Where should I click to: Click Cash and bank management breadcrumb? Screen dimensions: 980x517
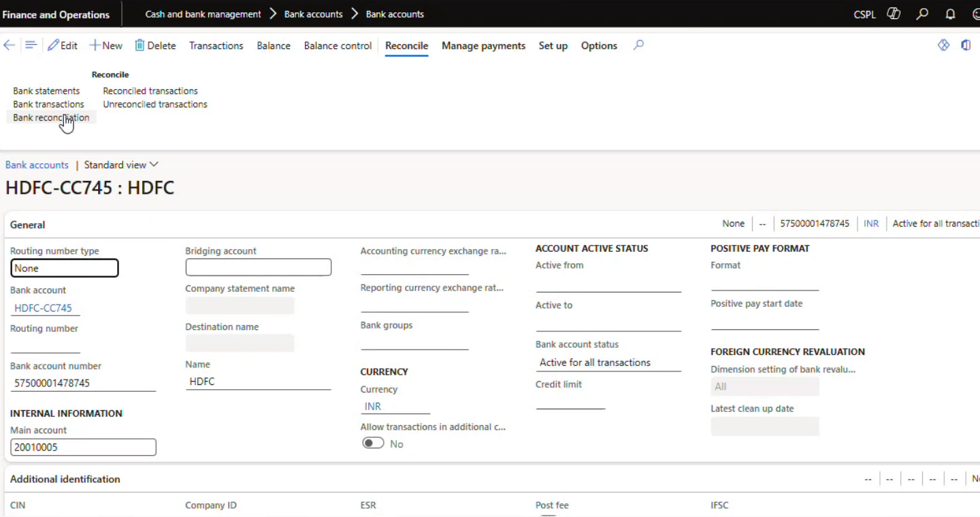203,14
